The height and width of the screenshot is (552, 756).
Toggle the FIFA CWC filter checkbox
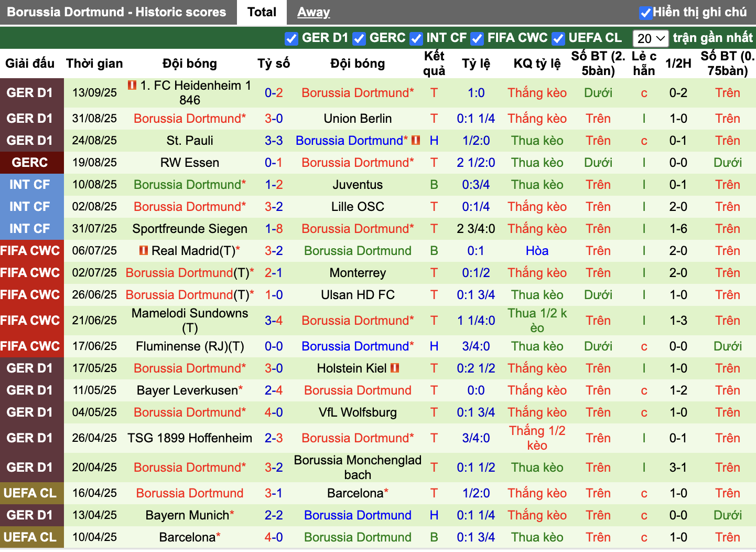tap(477, 38)
